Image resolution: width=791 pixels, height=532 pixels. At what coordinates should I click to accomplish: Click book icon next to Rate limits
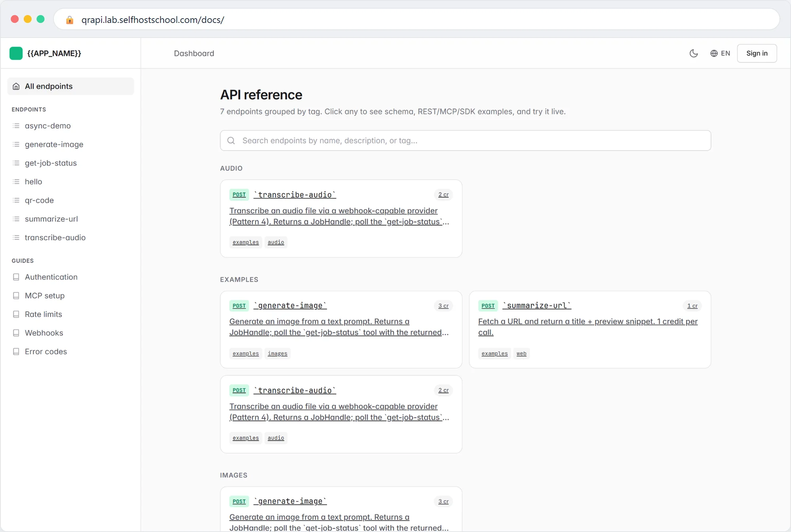coord(16,314)
